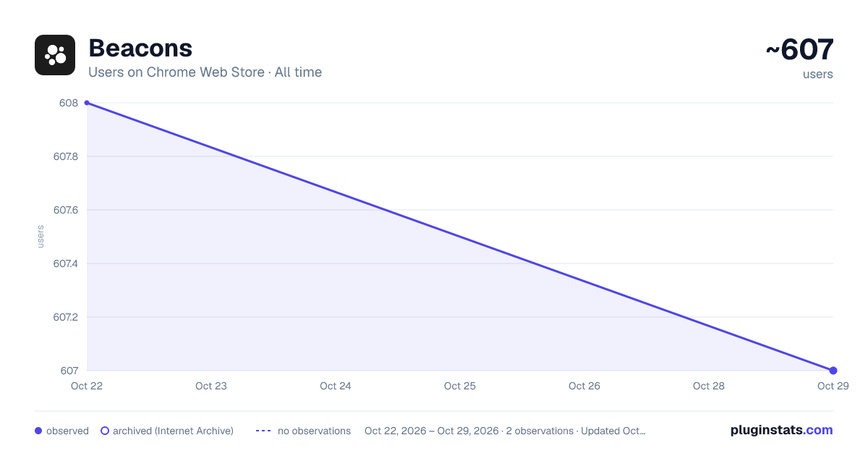Click the 'no observations' legend label
This screenshot has width=868, height=456.
[314, 431]
